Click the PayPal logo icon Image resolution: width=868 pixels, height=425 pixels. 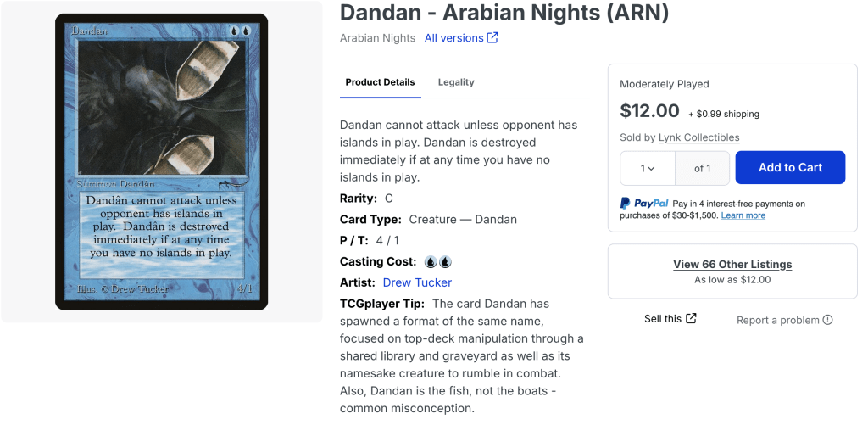(x=626, y=204)
